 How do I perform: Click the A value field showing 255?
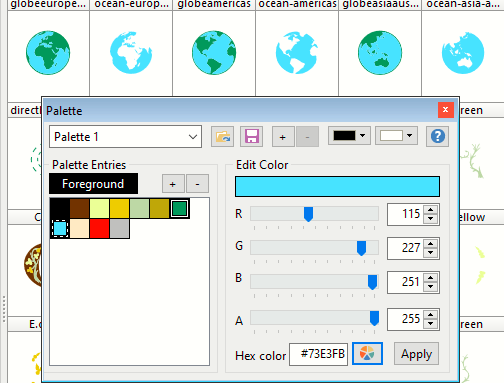pyautogui.click(x=405, y=319)
